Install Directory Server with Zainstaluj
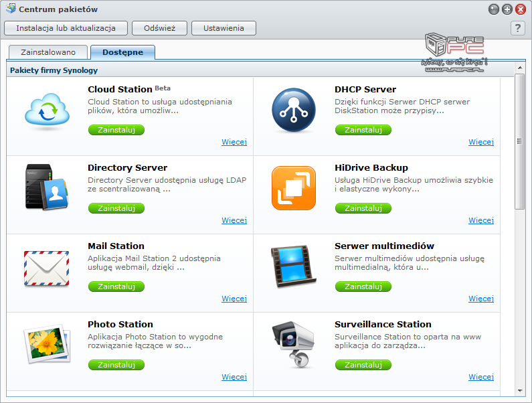Screen dimensions: 532x403 116,208
